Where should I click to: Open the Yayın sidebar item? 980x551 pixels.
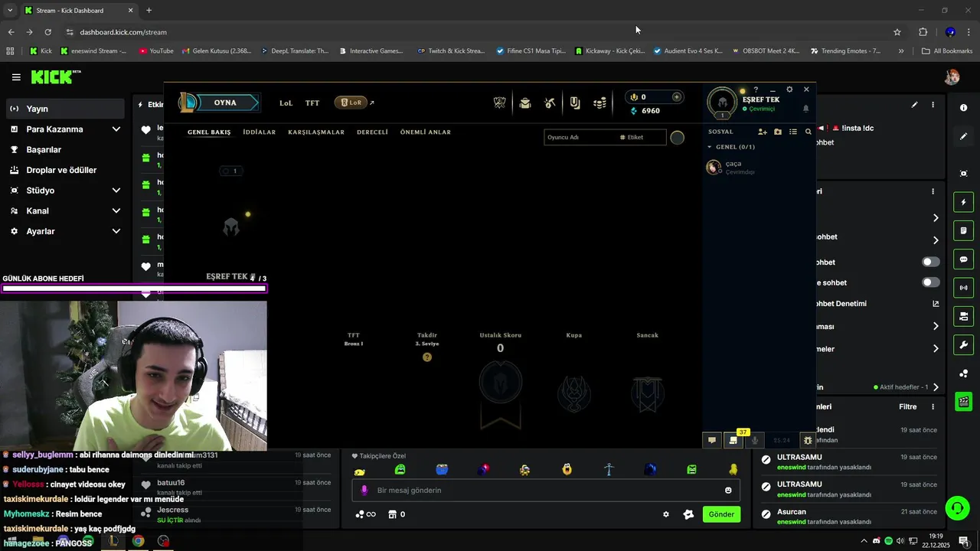[64, 109]
